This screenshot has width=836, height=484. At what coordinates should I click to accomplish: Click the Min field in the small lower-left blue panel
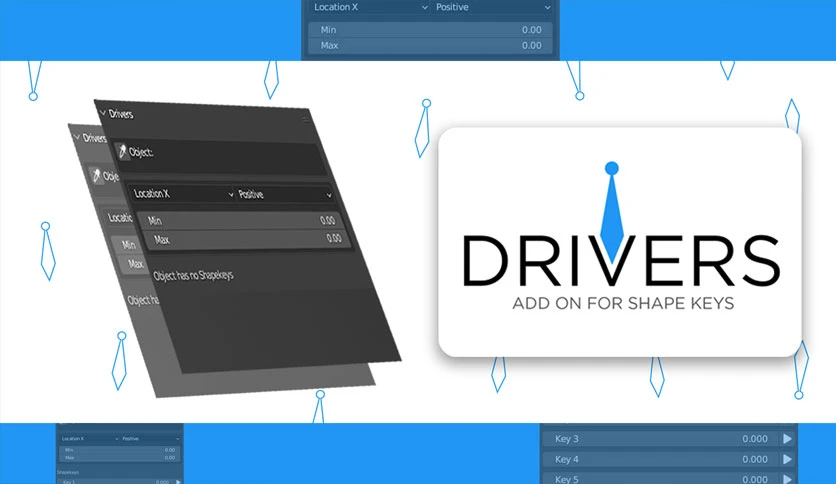tap(119, 450)
